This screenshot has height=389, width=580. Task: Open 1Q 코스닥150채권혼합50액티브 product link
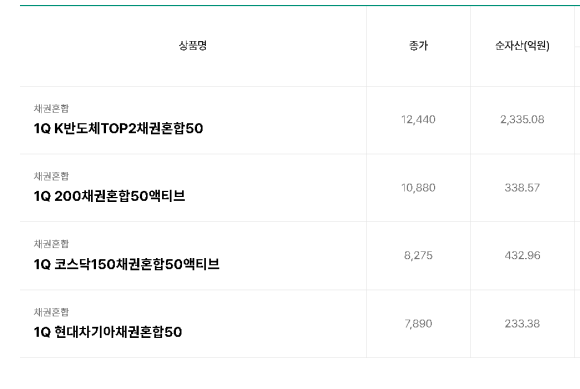coord(127,264)
